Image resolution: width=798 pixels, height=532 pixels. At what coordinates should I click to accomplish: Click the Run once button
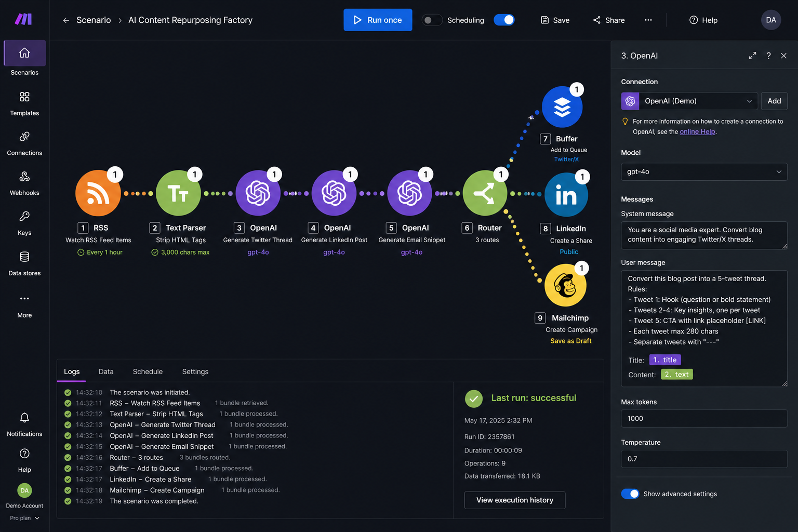[x=378, y=20]
